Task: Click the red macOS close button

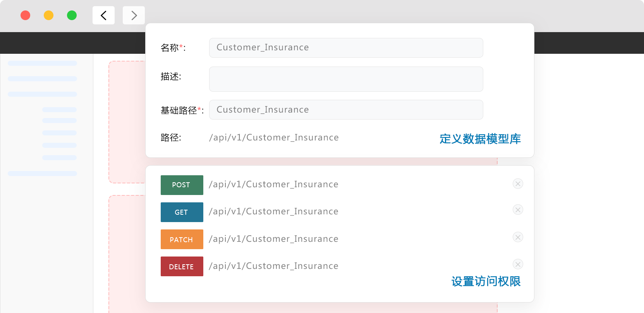Action: 25,15
